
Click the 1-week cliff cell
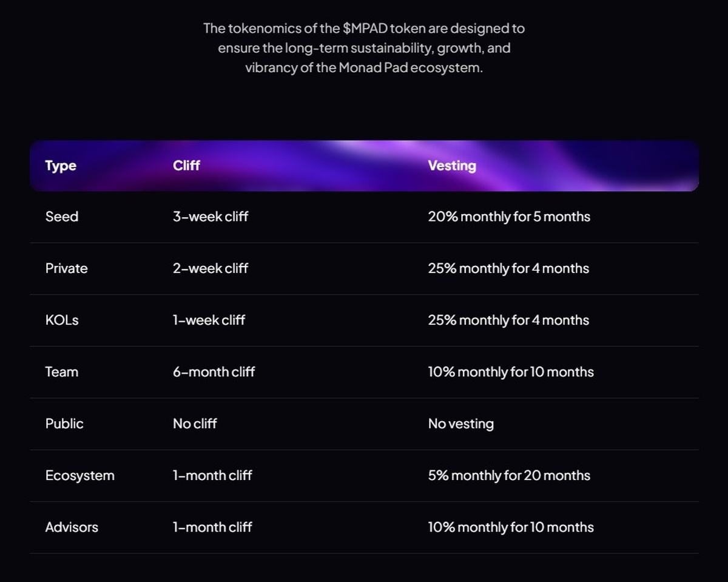(x=209, y=320)
